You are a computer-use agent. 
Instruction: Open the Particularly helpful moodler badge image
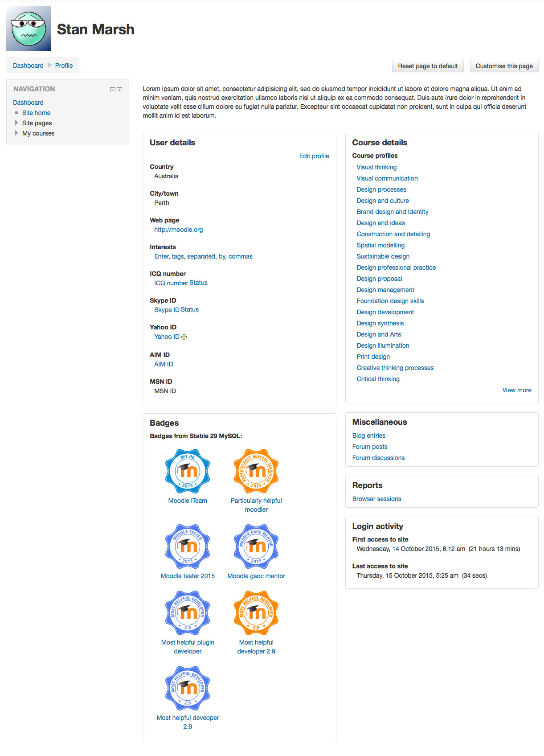pyautogui.click(x=256, y=471)
